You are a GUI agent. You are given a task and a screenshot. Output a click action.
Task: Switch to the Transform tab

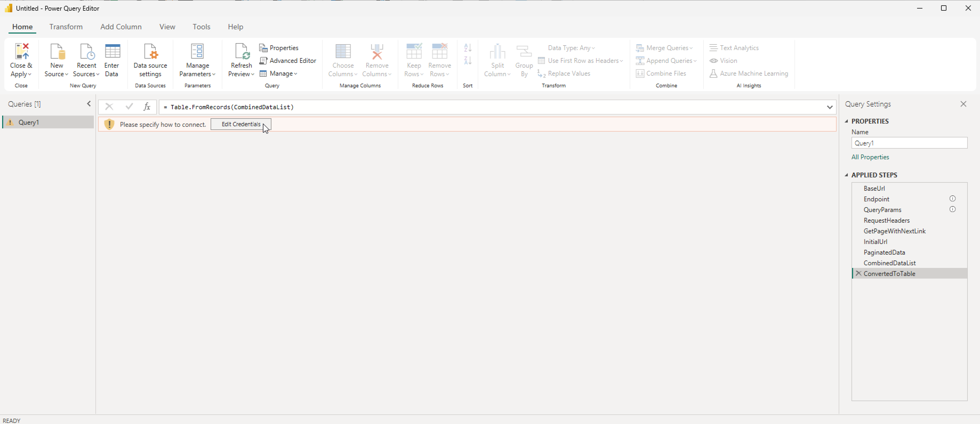pos(66,27)
